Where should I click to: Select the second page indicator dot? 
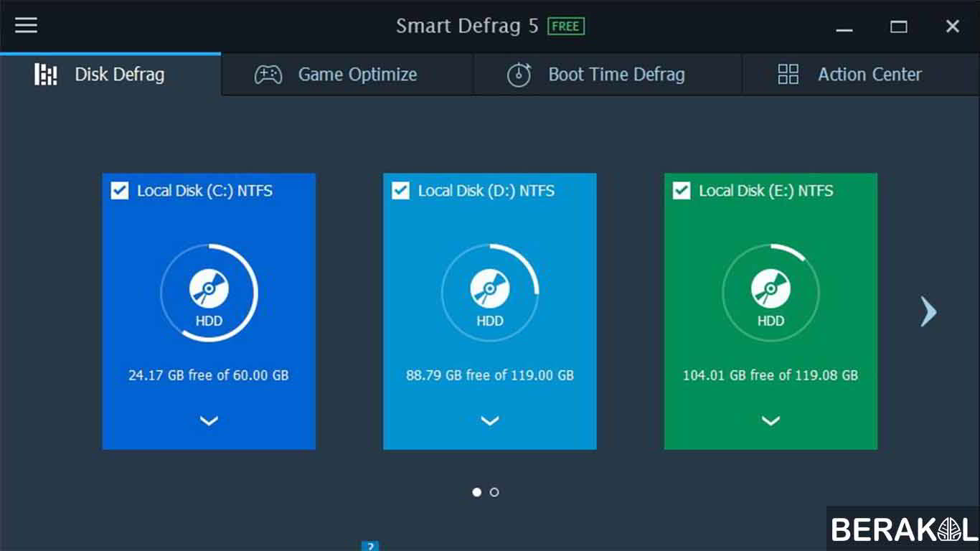494,492
